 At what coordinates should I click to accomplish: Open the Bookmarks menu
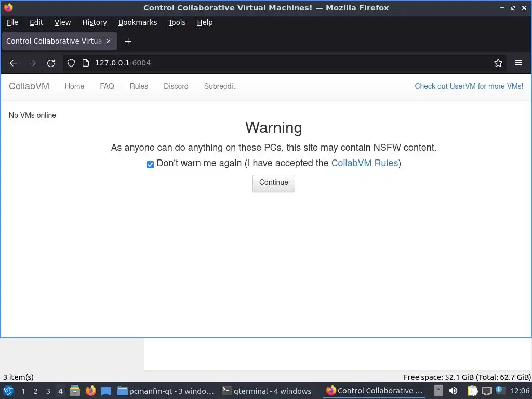(x=138, y=22)
